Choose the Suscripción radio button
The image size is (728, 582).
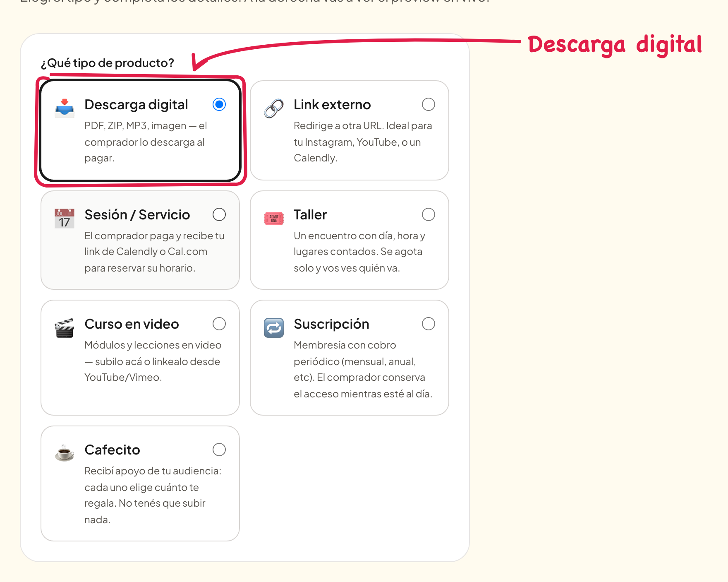click(429, 324)
